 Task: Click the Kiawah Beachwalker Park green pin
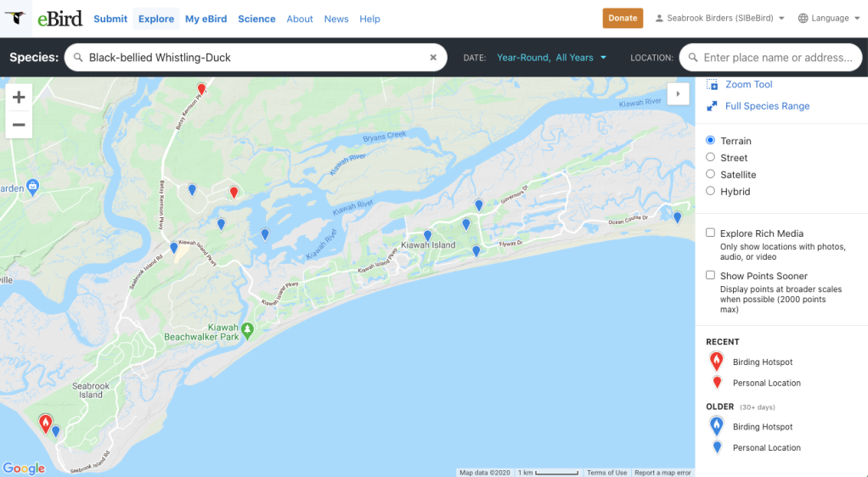point(247,331)
